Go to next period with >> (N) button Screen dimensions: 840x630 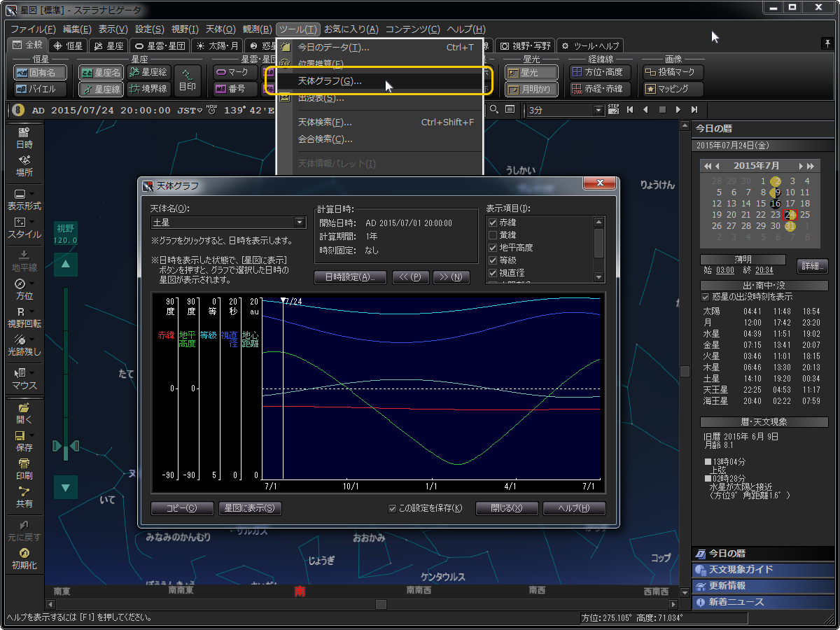451,276
